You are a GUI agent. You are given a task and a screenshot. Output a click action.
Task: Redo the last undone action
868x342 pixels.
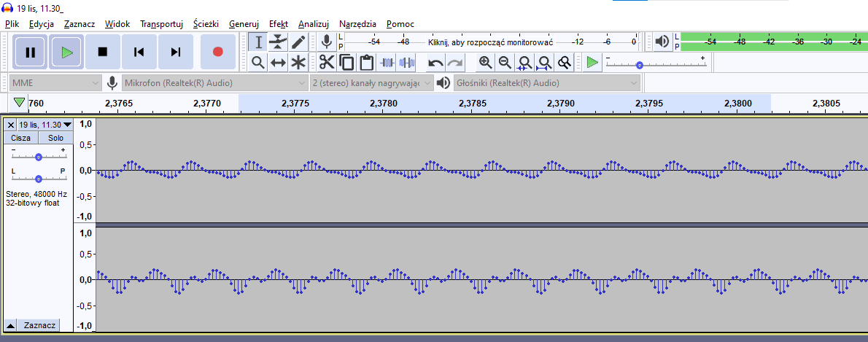455,63
